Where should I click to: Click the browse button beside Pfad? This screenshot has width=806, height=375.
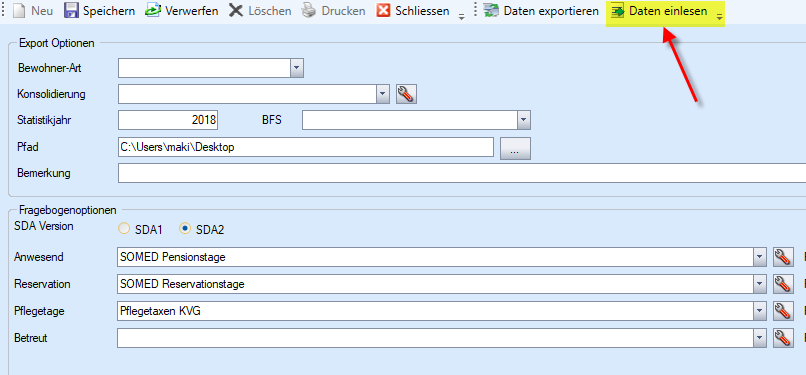pyautogui.click(x=515, y=148)
